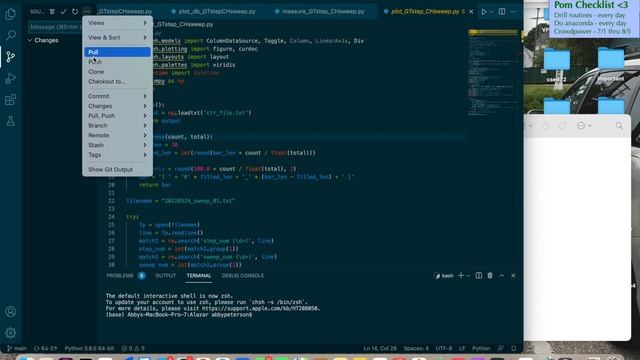Viewport: 640px width, 360px height.
Task: Select Pull from the Git menu
Action: coord(117,52)
